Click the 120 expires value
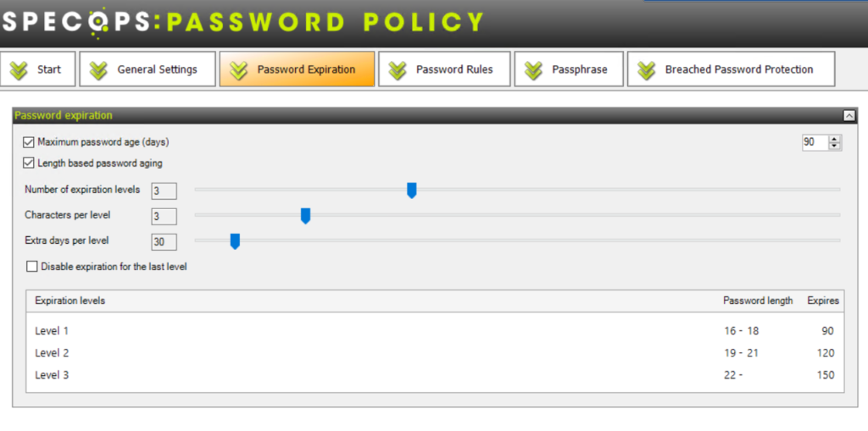The height and width of the screenshot is (431, 868). [x=826, y=353]
